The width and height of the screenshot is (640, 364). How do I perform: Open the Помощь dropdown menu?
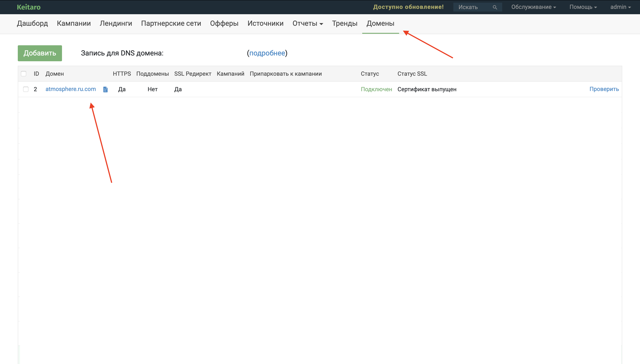point(583,7)
